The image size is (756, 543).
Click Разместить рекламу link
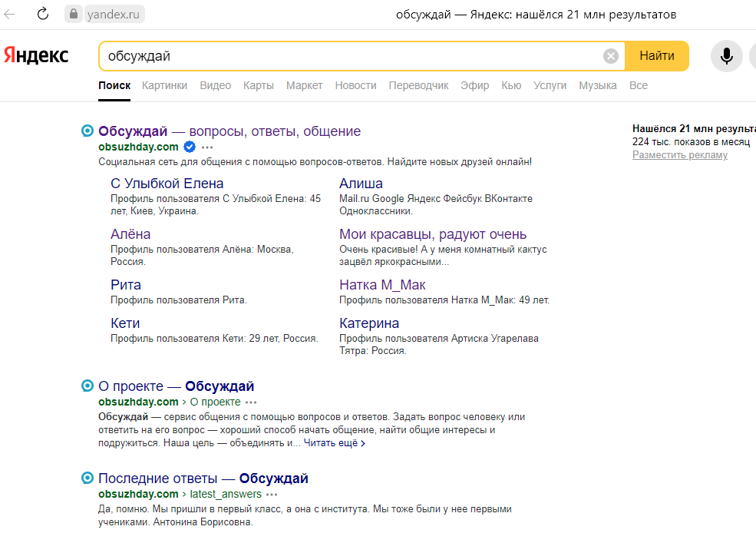tap(680, 155)
